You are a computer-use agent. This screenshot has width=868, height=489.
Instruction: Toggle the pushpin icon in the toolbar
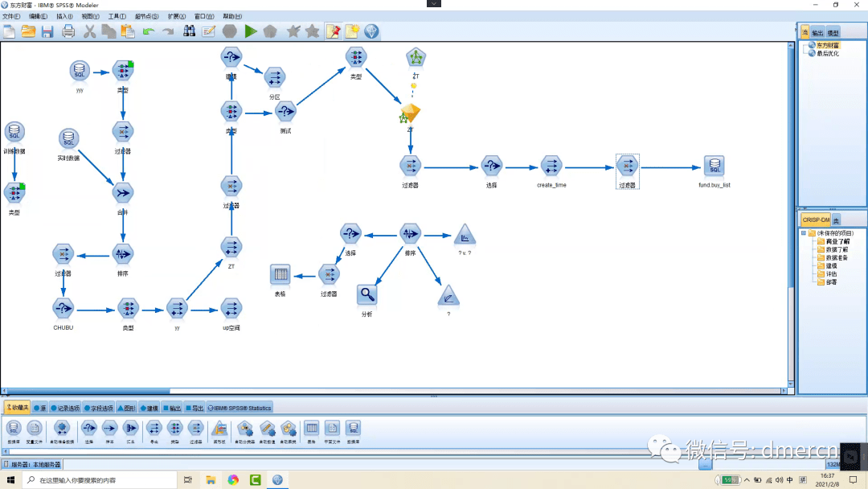click(333, 31)
